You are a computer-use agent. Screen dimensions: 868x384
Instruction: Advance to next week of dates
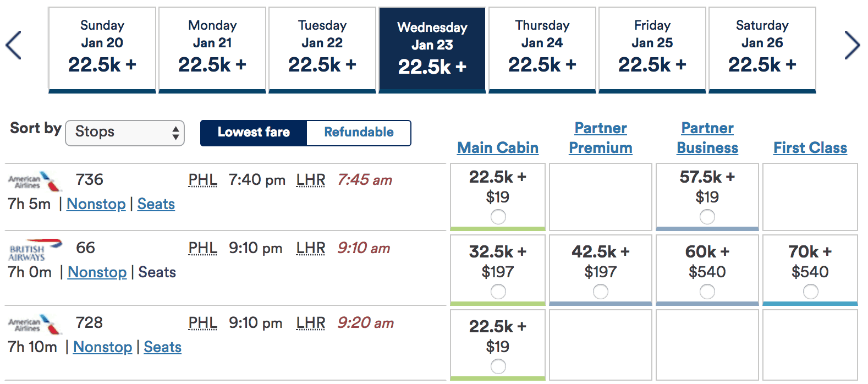point(852,45)
